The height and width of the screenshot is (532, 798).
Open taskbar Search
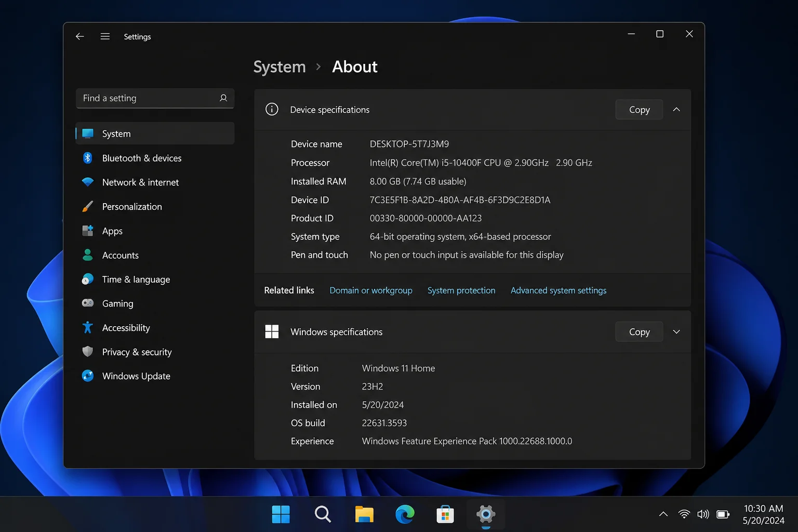point(323,514)
